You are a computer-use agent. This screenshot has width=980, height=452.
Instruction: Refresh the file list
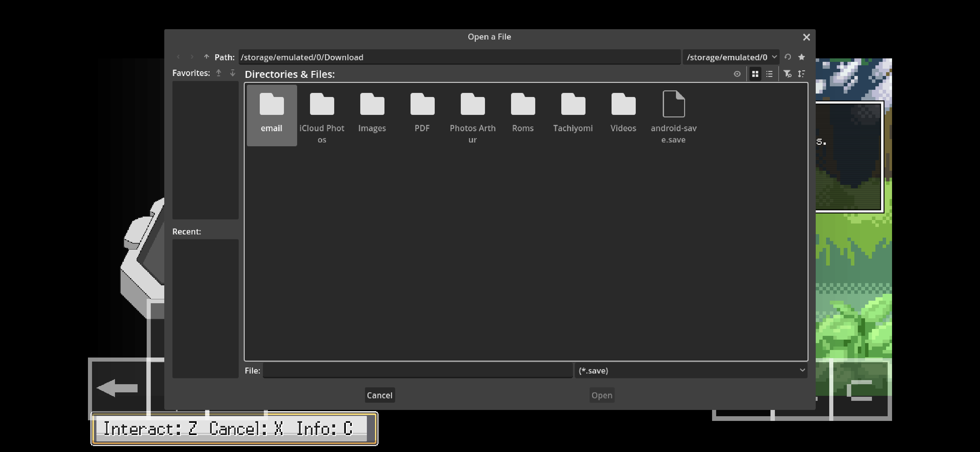tap(787, 57)
